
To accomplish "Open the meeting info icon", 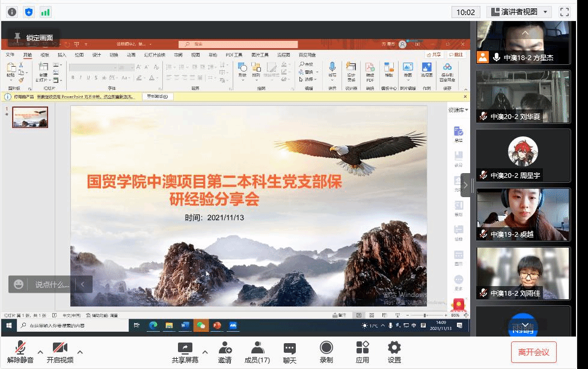I will 12,11.
